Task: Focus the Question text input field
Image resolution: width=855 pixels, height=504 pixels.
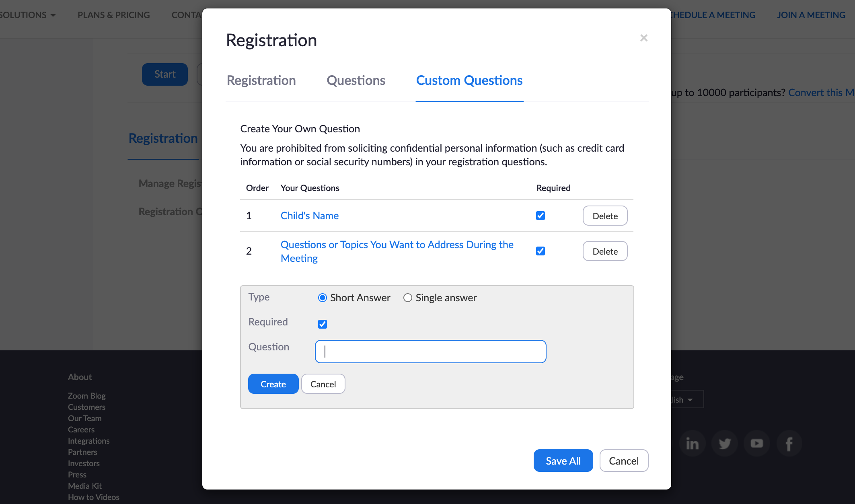Action: pyautogui.click(x=430, y=352)
